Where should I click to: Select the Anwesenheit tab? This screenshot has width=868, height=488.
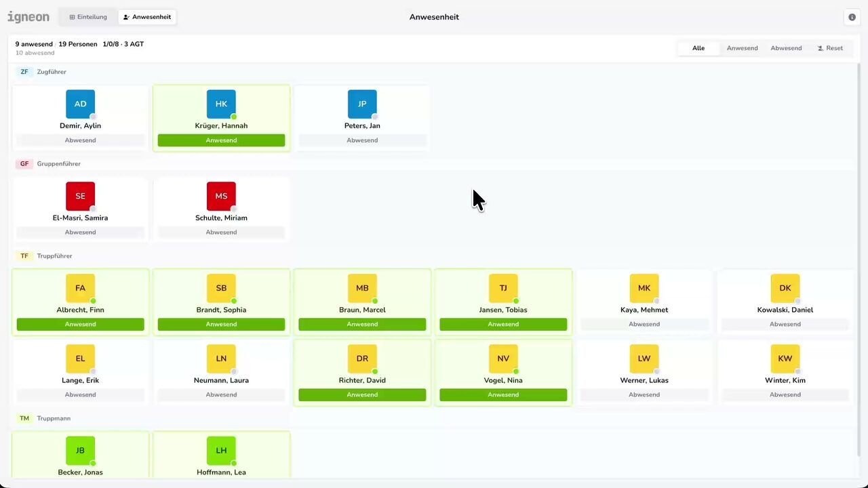pos(147,17)
